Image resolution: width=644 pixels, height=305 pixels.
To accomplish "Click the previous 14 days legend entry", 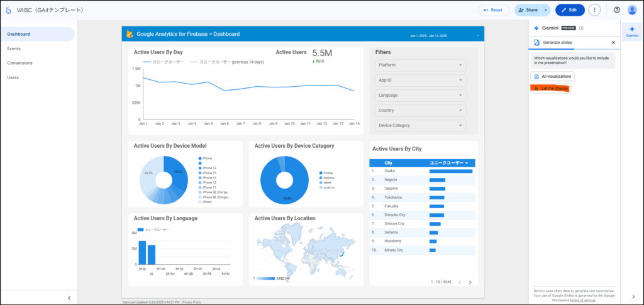I will (226, 62).
